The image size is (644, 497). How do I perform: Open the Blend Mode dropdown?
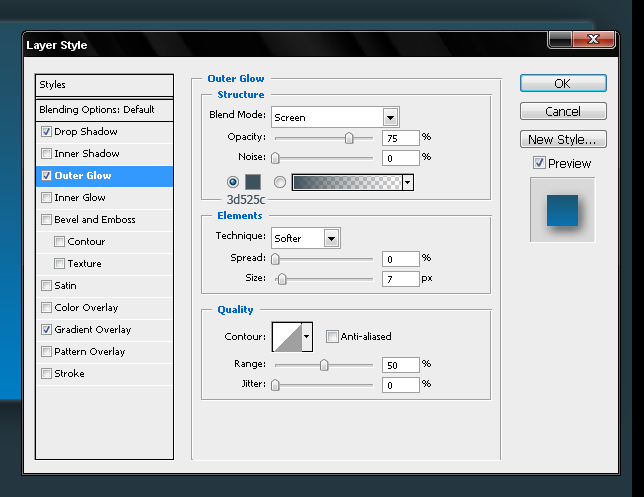coord(390,117)
